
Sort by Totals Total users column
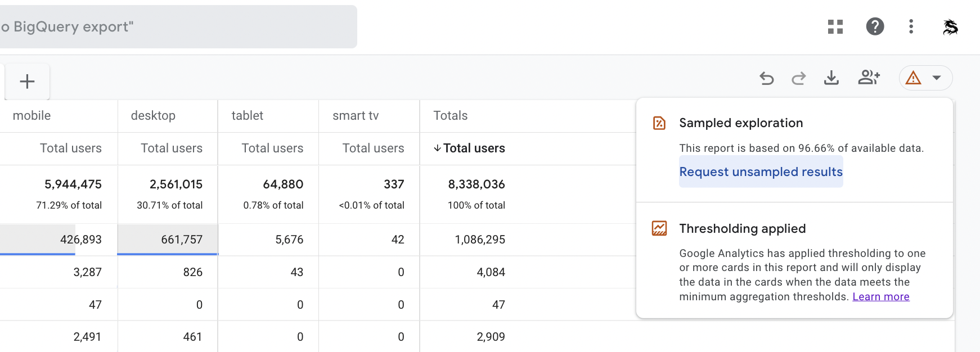point(469,148)
